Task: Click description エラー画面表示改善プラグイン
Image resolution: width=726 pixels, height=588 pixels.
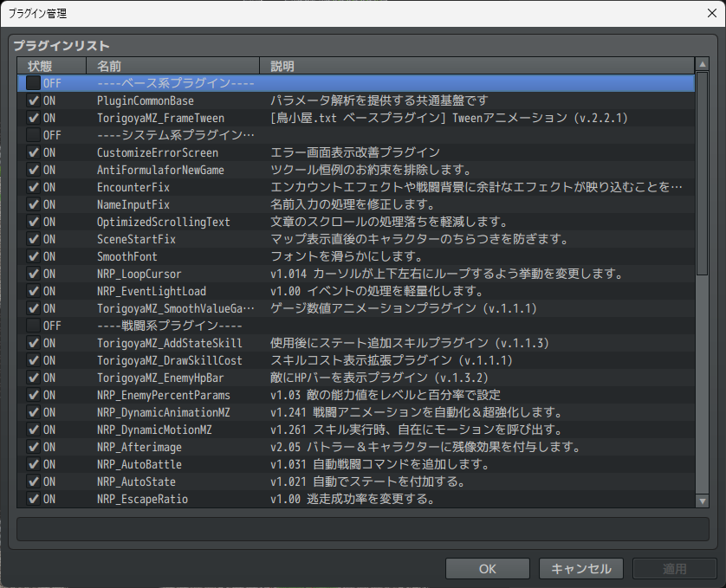Action: (x=355, y=152)
